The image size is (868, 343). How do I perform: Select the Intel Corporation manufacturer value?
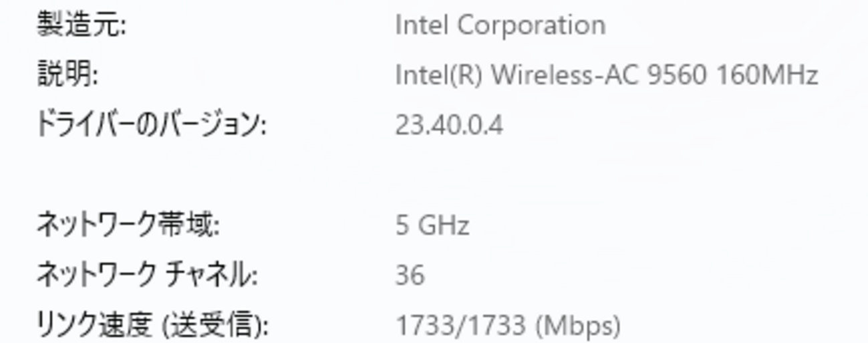click(500, 25)
